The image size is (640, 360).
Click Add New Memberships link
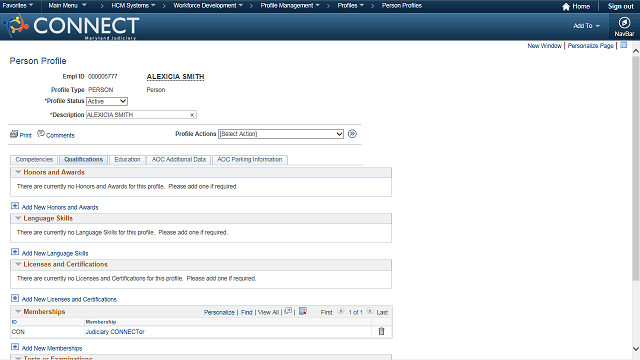(x=52, y=349)
